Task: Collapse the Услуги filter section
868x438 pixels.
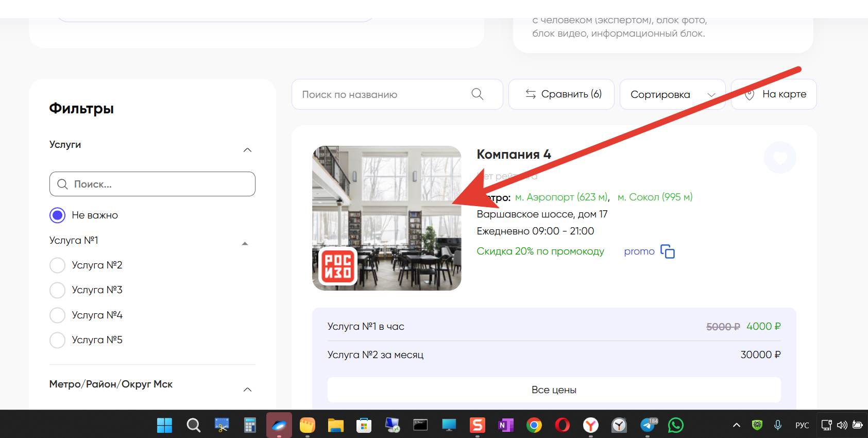Action: (x=247, y=150)
